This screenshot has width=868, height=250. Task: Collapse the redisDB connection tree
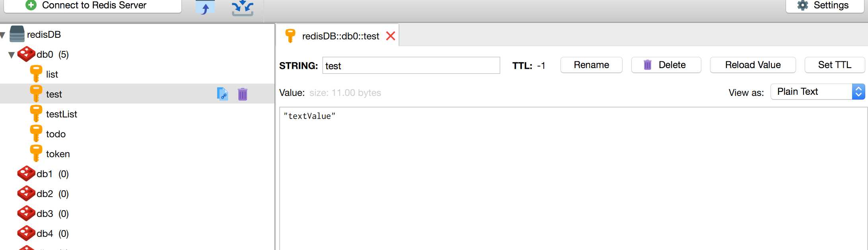(3, 35)
